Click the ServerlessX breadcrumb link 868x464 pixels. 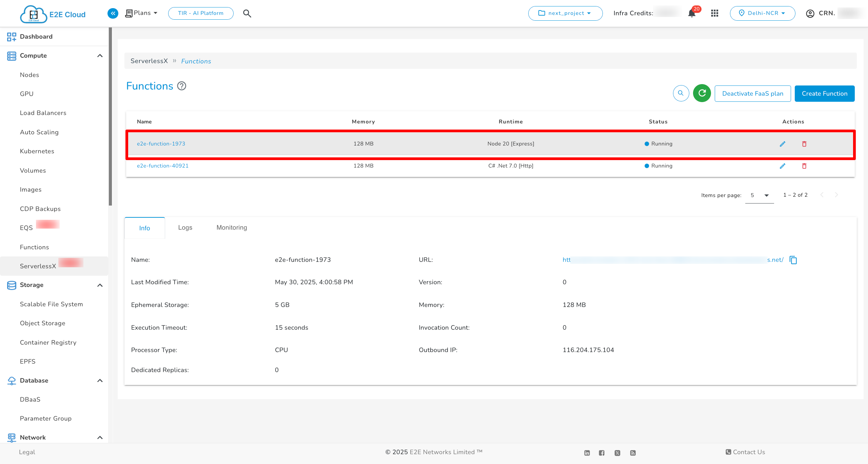coord(149,61)
